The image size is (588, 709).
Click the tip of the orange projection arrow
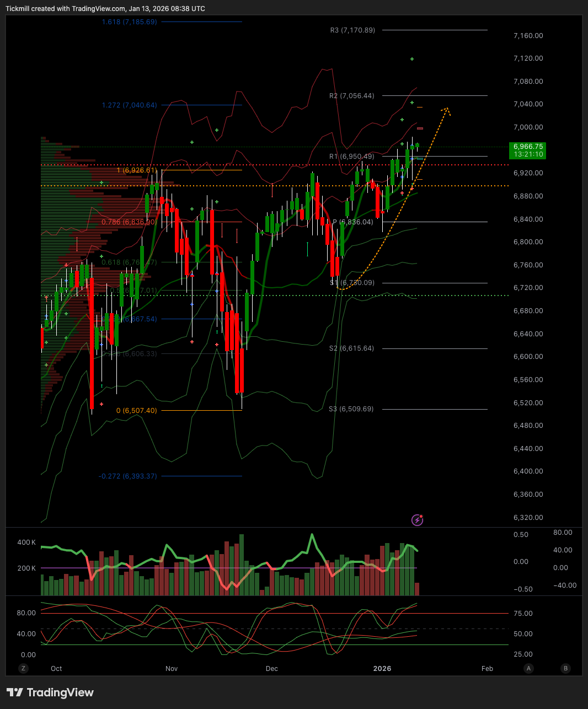[x=447, y=109]
